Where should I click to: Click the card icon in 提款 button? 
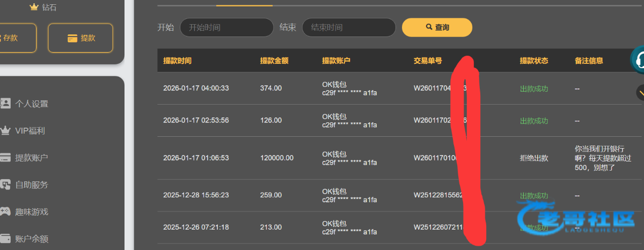pos(72,38)
